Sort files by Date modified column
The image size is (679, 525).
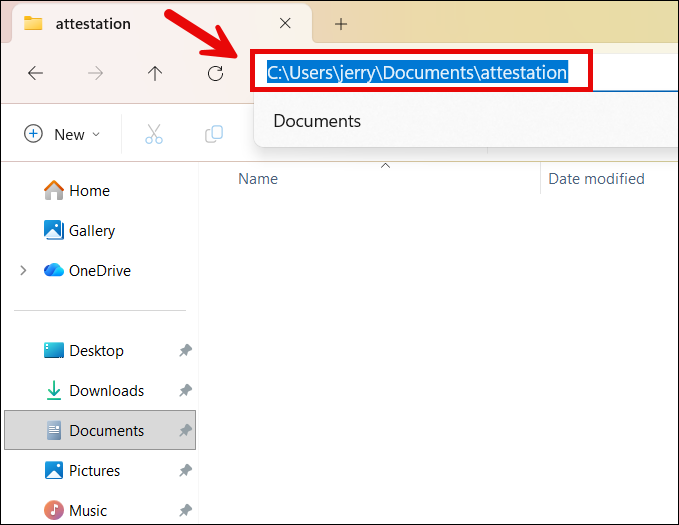pyautogui.click(x=596, y=179)
